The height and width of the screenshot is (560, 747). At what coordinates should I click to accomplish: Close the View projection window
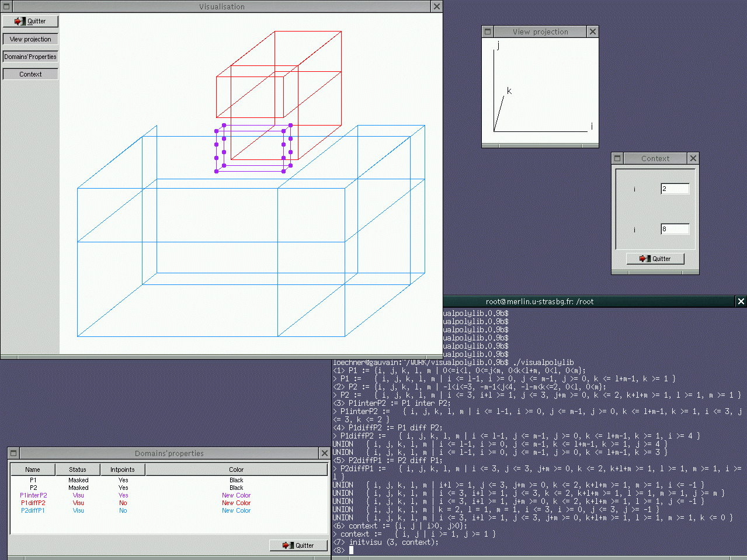(592, 32)
